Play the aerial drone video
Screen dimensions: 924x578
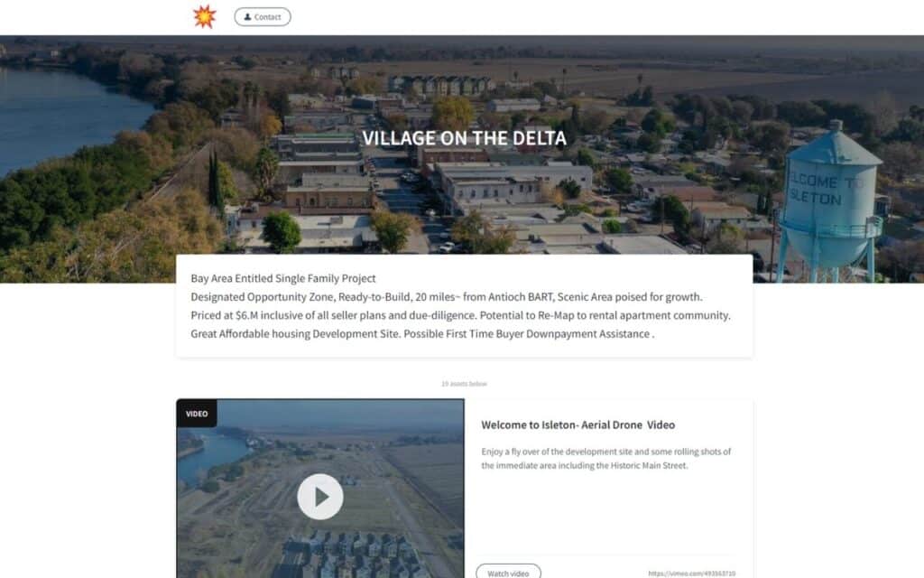click(320, 497)
